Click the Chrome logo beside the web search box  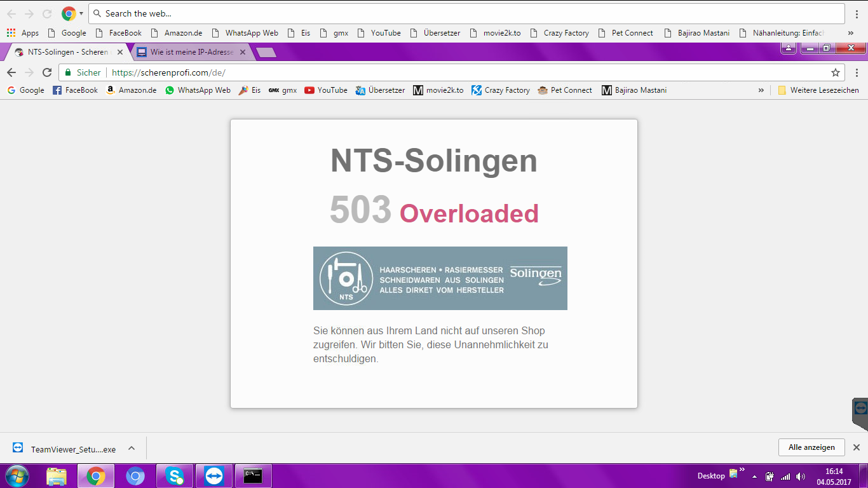[x=69, y=13]
